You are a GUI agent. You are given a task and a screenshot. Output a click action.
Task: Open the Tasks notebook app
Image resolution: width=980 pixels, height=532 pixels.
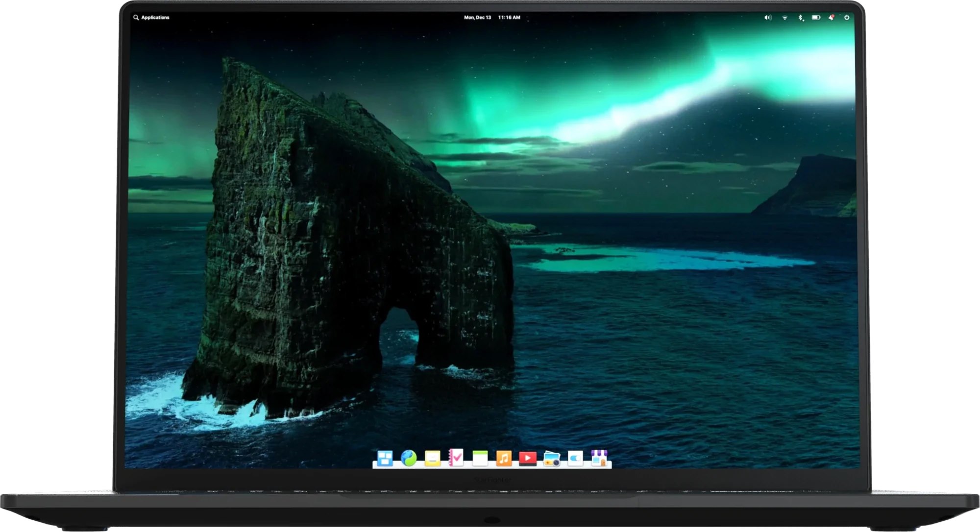[x=456, y=458]
